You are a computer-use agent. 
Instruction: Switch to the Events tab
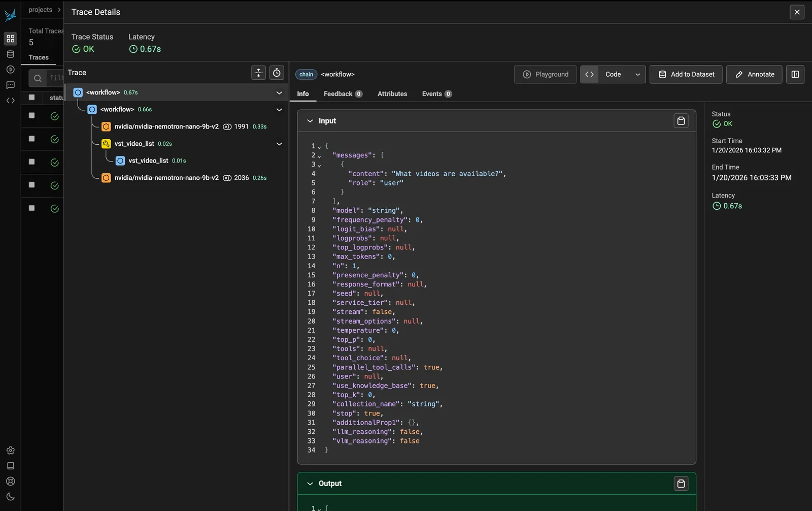click(x=437, y=94)
